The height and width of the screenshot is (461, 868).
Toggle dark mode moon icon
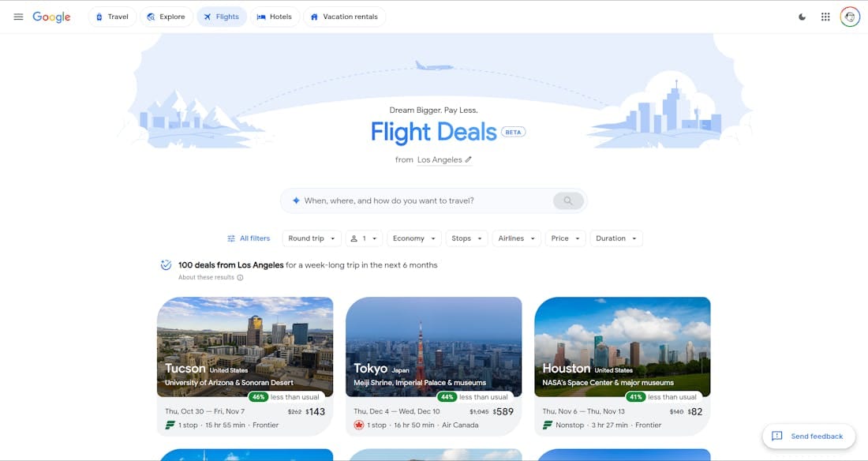pos(803,17)
